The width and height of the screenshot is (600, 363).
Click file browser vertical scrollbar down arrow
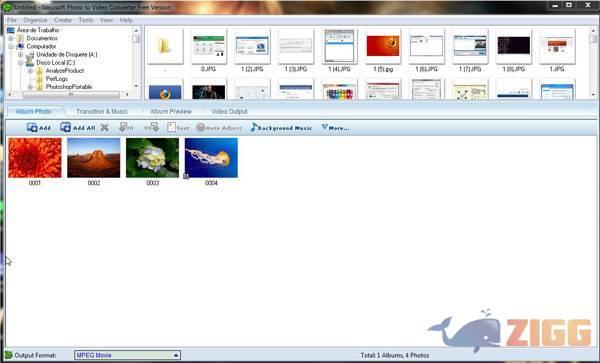pyautogui.click(x=593, y=94)
